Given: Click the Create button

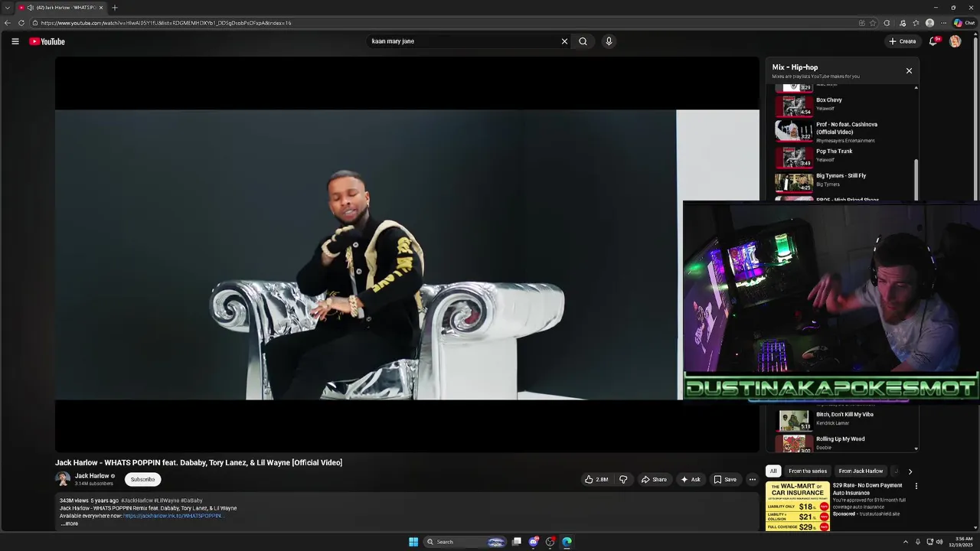Looking at the screenshot, I should [903, 41].
